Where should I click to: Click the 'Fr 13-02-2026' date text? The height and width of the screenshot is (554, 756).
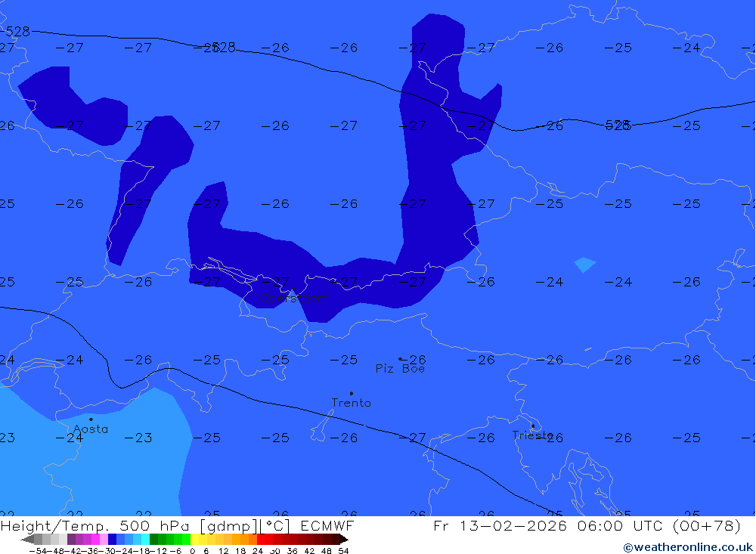click(500, 525)
